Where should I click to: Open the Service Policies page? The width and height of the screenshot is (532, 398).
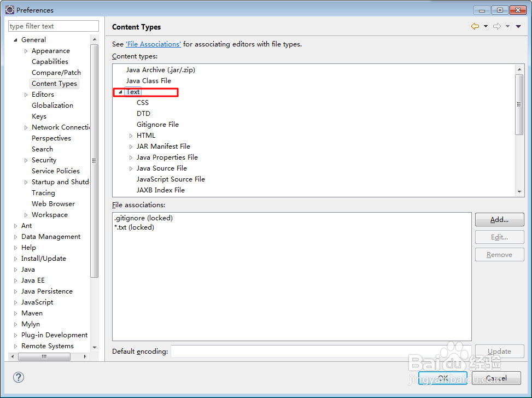[56, 171]
